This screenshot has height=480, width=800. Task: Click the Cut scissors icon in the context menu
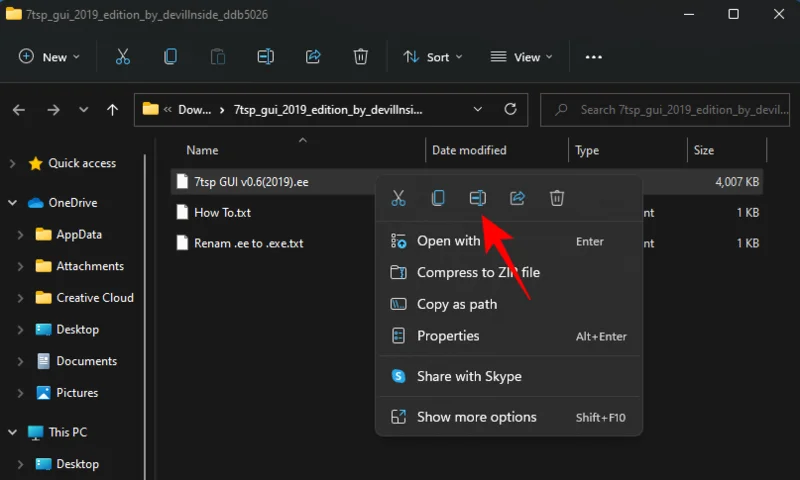coord(398,198)
